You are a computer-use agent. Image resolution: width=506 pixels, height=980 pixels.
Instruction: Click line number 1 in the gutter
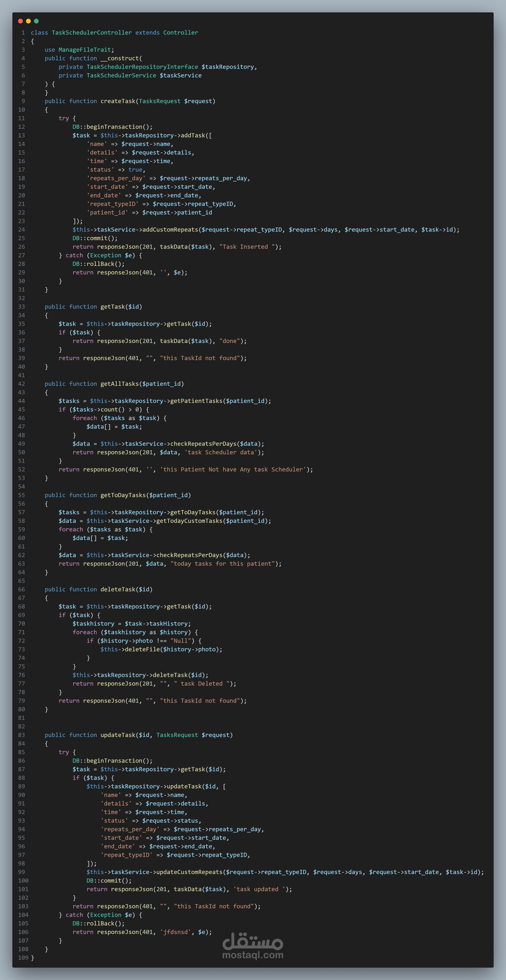click(x=23, y=33)
